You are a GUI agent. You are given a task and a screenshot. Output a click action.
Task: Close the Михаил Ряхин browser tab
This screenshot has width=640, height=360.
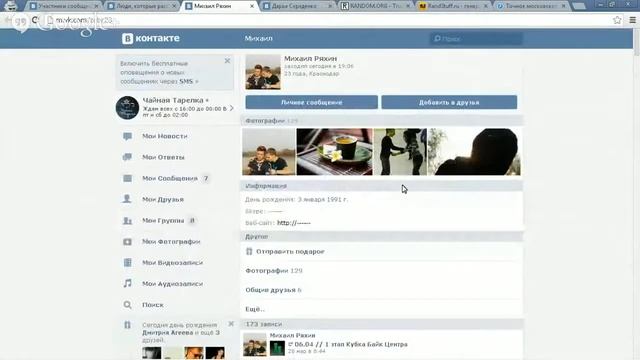(252, 6)
